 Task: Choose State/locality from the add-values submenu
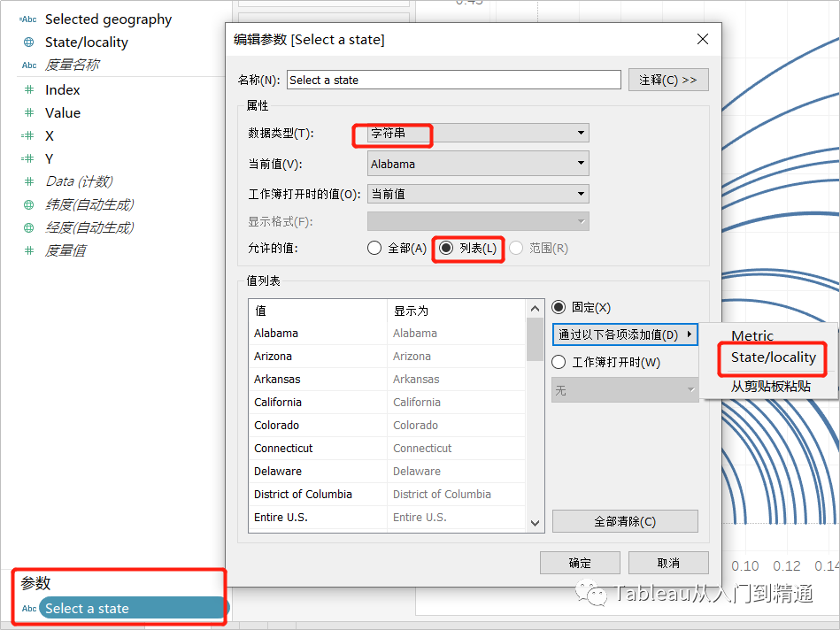773,357
